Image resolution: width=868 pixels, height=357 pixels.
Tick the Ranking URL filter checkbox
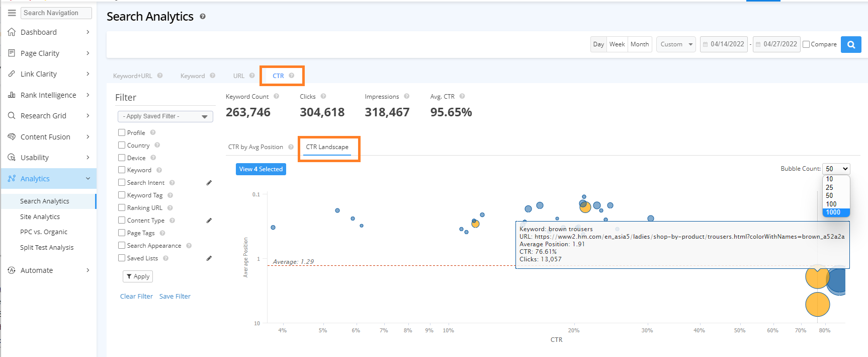coord(122,207)
